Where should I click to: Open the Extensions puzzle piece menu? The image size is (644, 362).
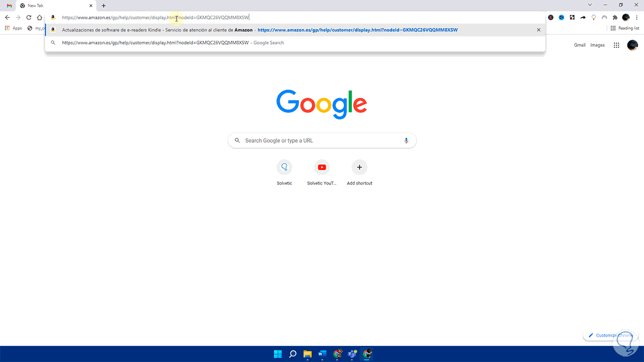(615, 17)
